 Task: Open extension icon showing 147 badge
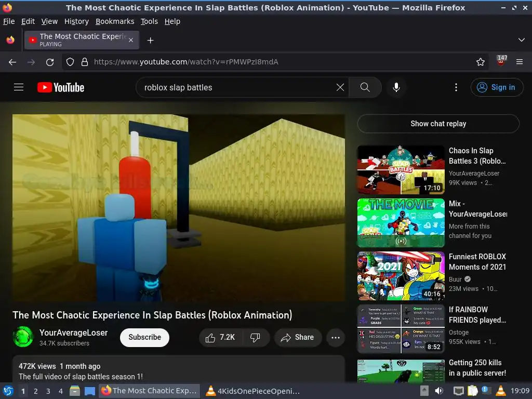(501, 61)
